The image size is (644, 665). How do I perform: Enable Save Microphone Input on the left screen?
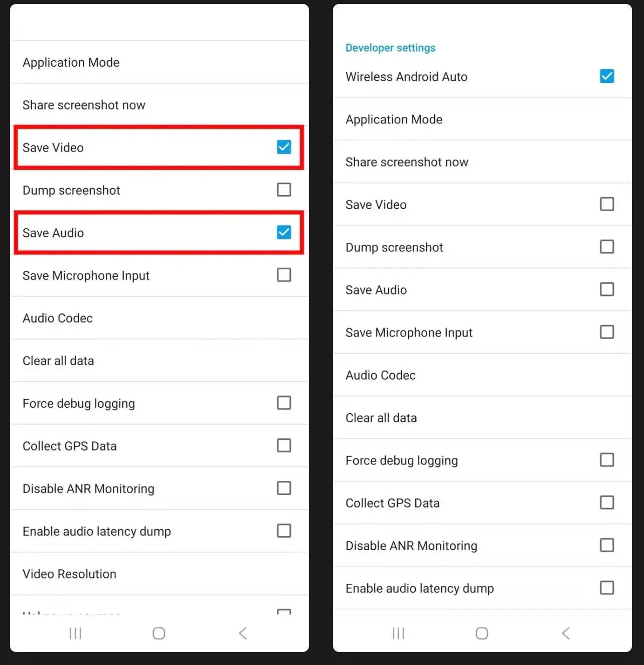point(284,275)
